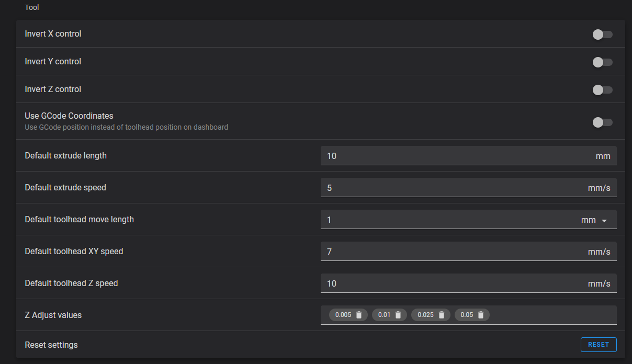This screenshot has width=632, height=364.
Task: Select the 0.01 Z adjust chip
Action: tap(385, 315)
